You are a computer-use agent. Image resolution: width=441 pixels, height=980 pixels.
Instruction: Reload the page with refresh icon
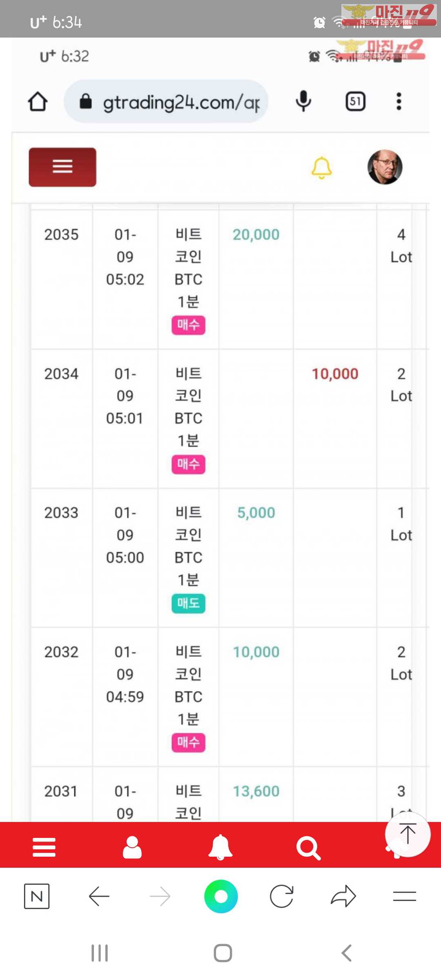[x=282, y=896]
